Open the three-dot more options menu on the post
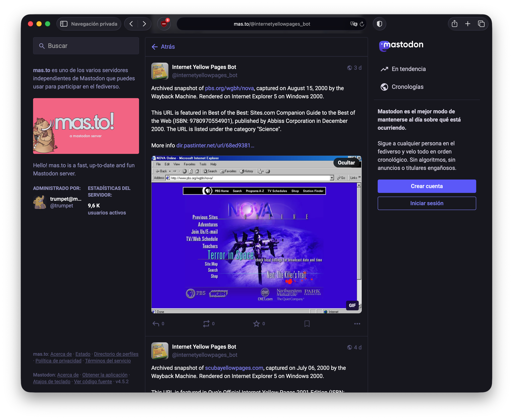513x420 pixels. pos(357,324)
